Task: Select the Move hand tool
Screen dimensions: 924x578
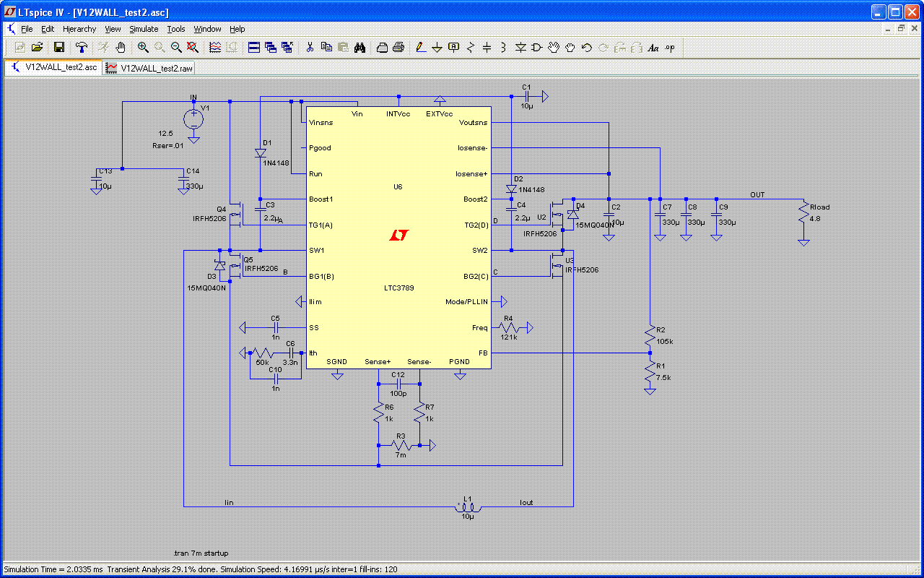Action: point(554,48)
